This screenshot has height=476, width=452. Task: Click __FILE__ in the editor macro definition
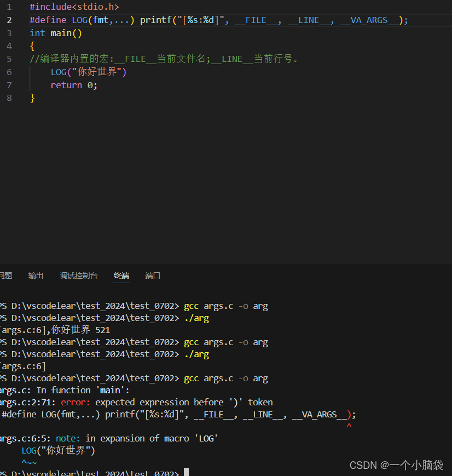click(256, 20)
